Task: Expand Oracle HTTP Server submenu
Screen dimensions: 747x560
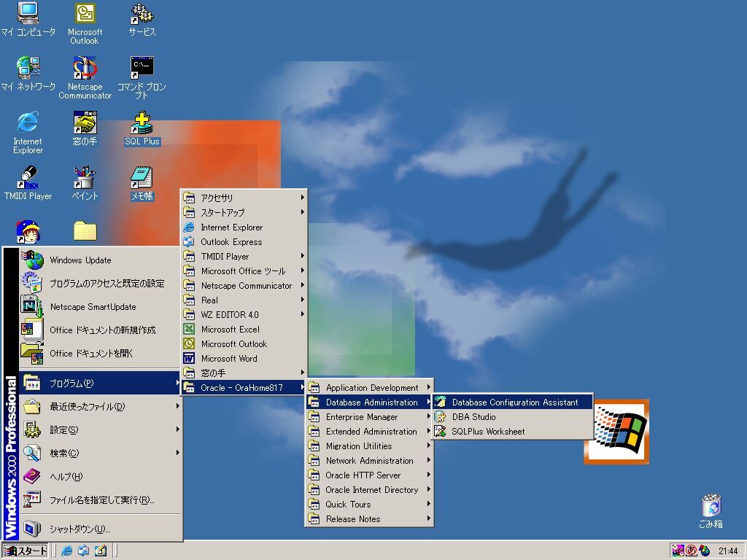Action: tap(369, 475)
